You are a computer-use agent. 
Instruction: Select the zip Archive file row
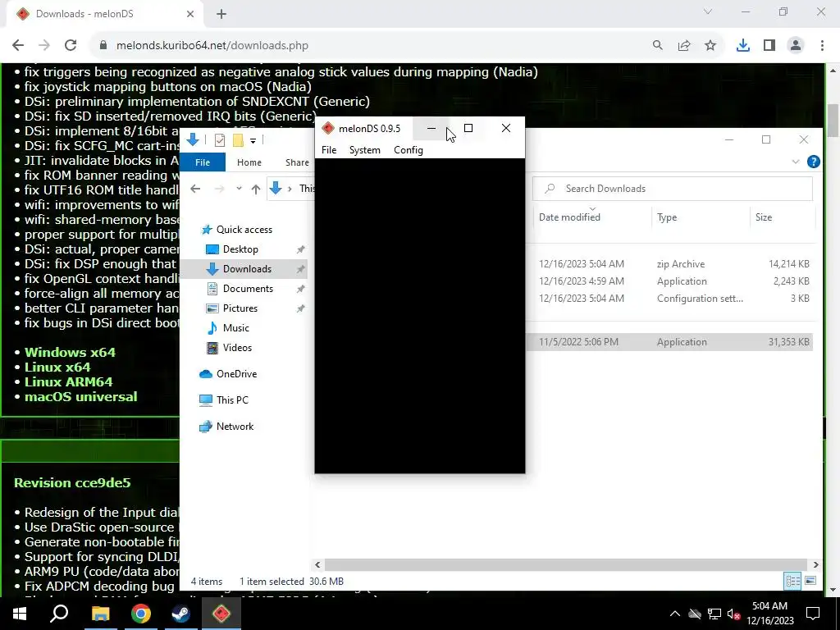[674, 264]
